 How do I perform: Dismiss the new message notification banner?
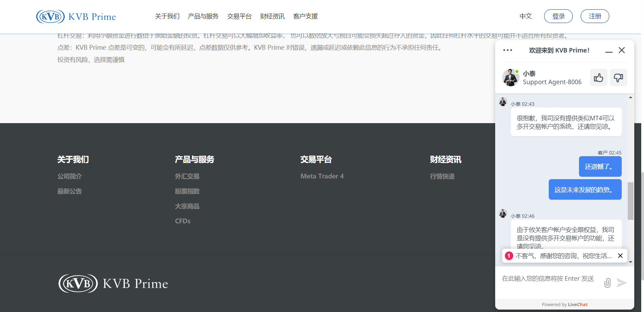coord(620,256)
